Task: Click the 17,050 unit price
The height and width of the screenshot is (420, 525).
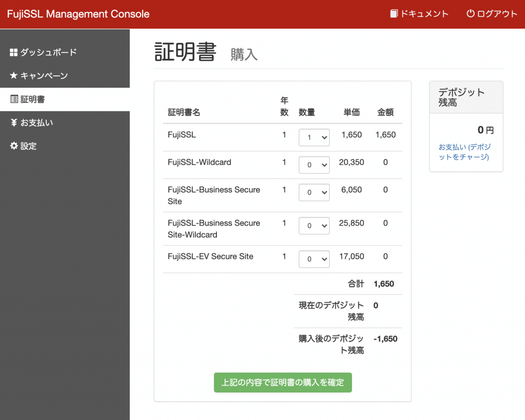Action: pyautogui.click(x=352, y=256)
